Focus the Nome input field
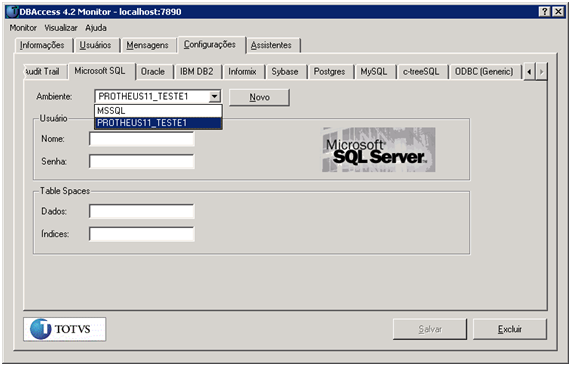The height and width of the screenshot is (366, 571). click(x=142, y=139)
